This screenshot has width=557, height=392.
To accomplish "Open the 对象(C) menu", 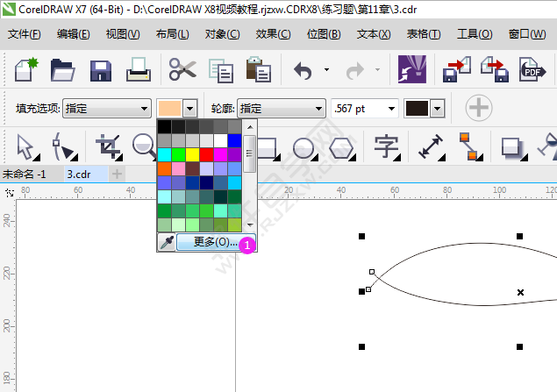I will click(223, 34).
